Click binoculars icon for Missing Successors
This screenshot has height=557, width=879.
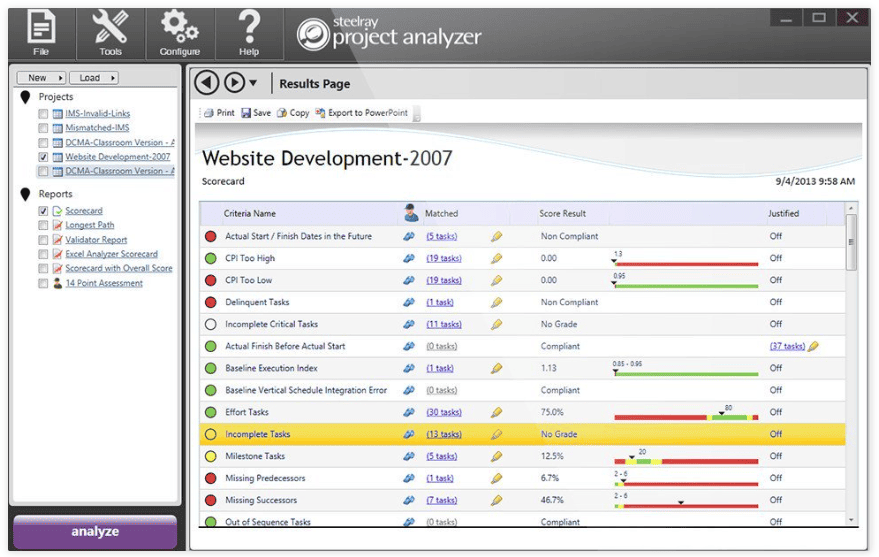point(409,500)
